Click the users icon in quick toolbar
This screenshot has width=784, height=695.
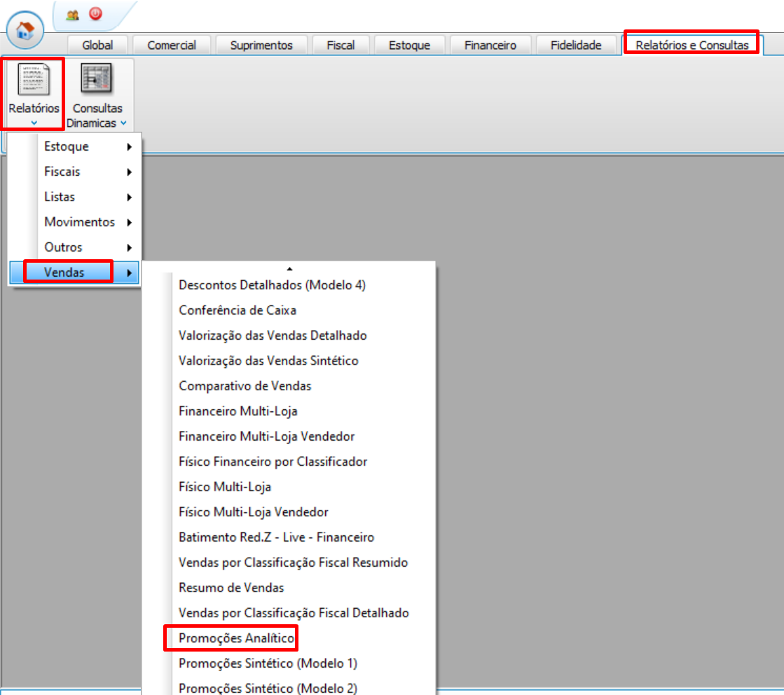(x=72, y=15)
